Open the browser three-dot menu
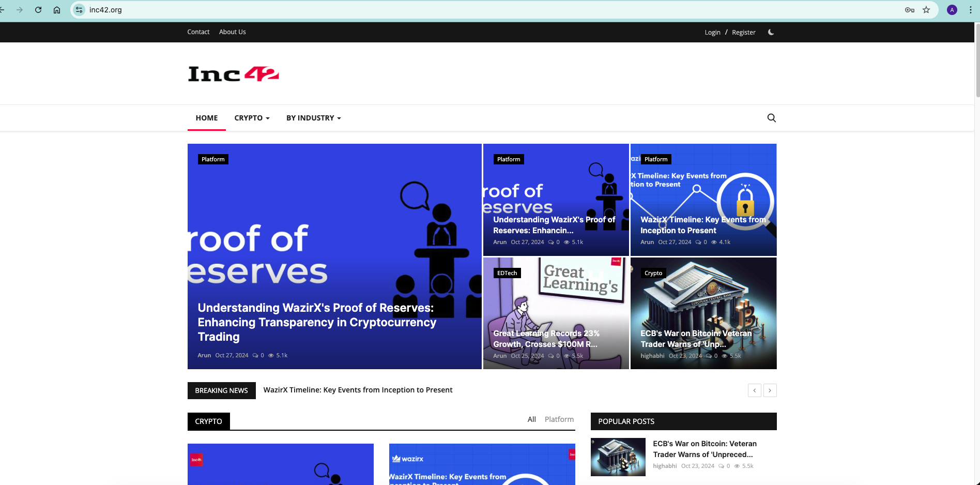Viewport: 980px width, 485px height. [971, 9]
